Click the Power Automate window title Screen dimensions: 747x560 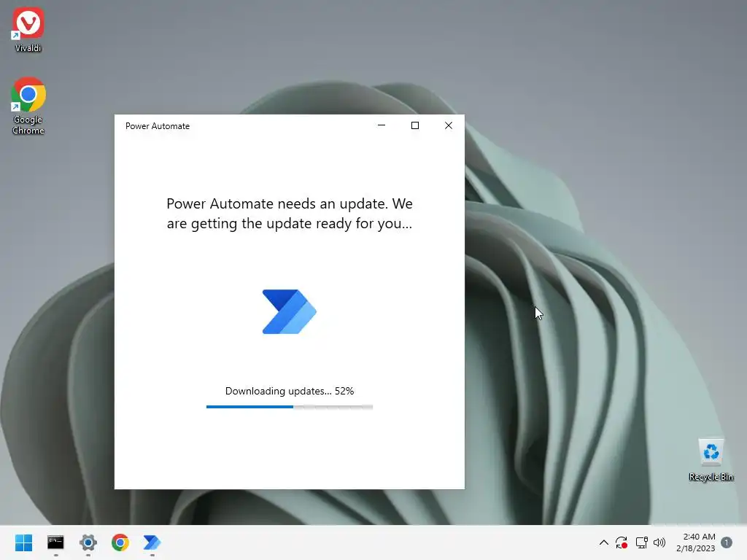click(158, 126)
